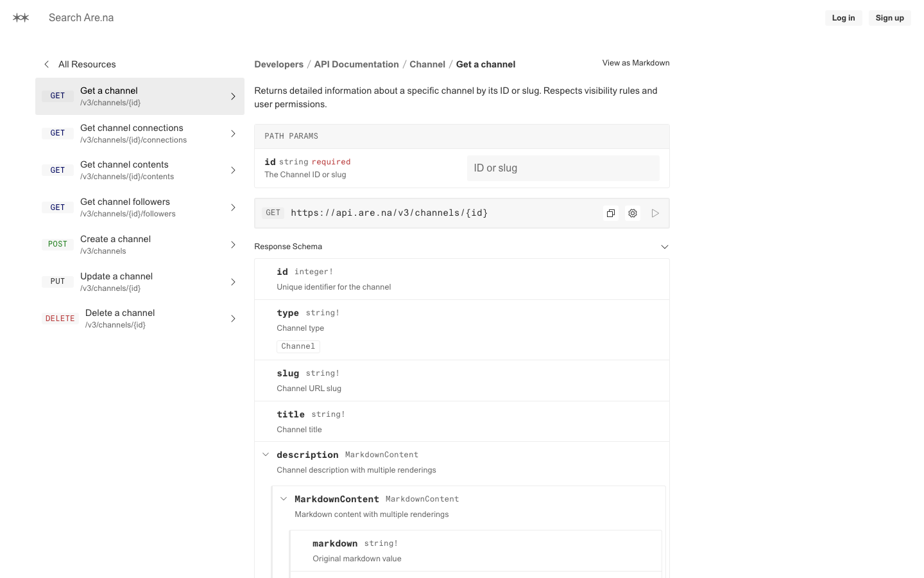Click chevron beside Get channel connections
This screenshot has height=578, width=924.
233,134
